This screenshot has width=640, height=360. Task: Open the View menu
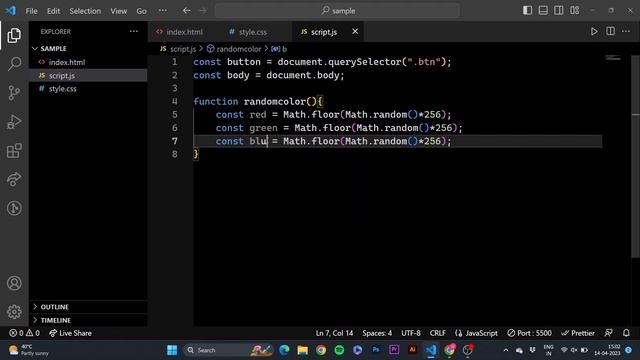pos(118,11)
